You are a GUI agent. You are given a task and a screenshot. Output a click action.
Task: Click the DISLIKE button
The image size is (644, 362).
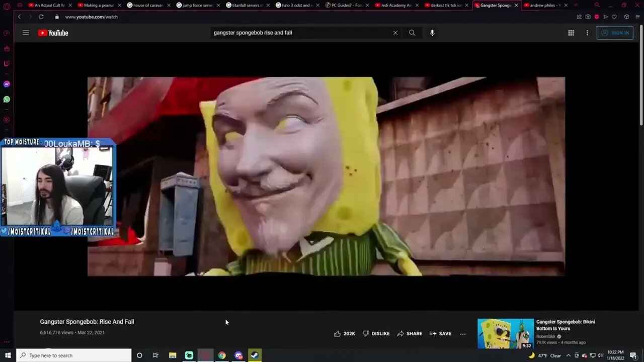[x=376, y=333]
